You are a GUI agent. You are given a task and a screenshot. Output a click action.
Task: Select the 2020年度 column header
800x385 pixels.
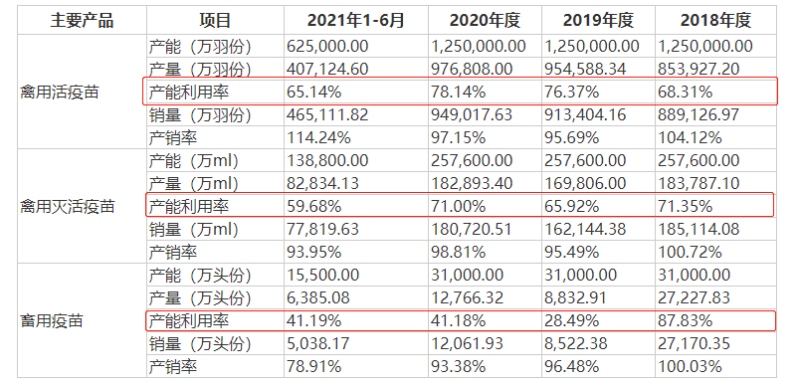(x=485, y=20)
